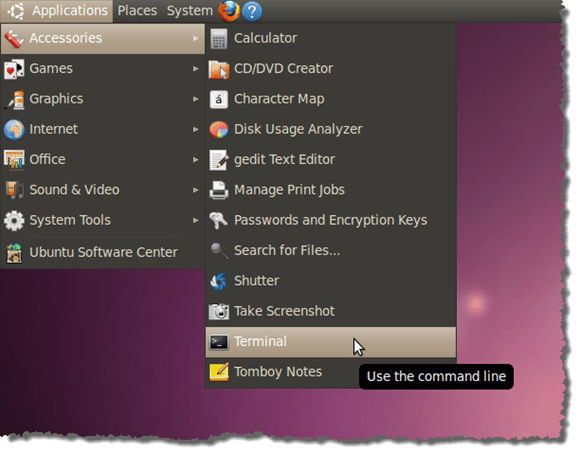Open the gedit Text Editor entry
Screen dimensions: 580x454
click(x=331, y=160)
